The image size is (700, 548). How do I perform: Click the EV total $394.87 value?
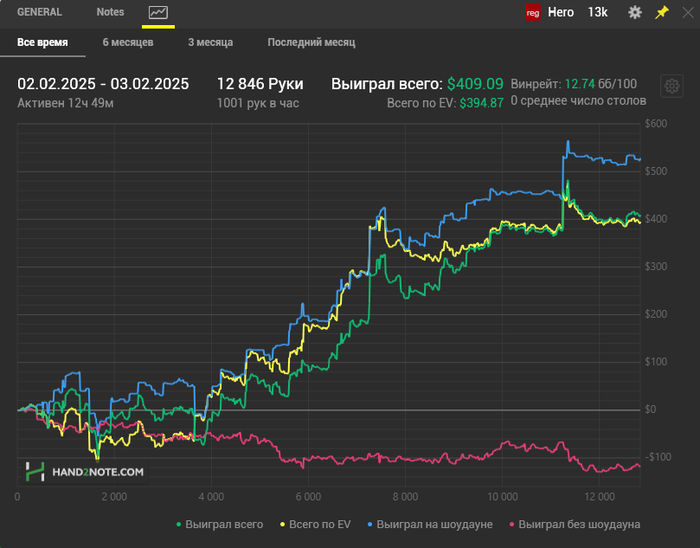pos(481,104)
